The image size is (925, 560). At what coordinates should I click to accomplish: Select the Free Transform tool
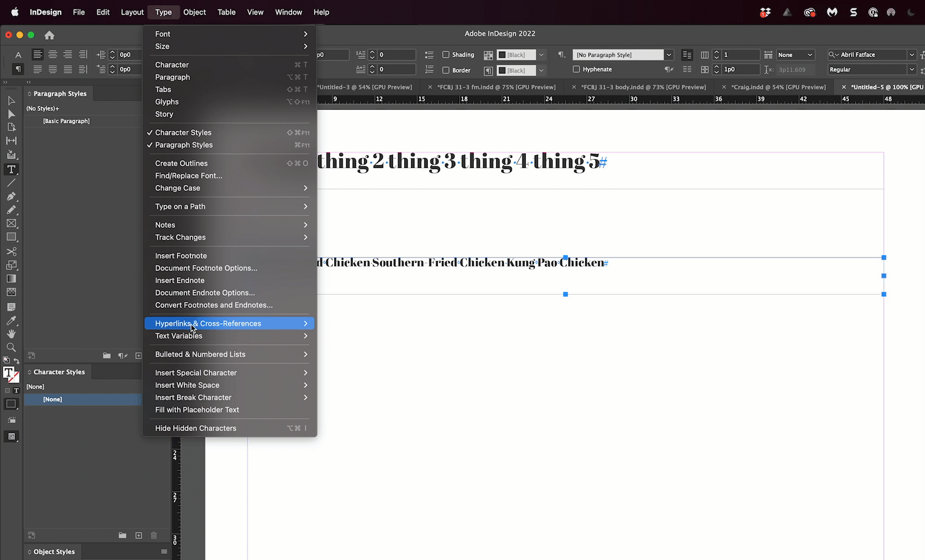click(x=11, y=265)
